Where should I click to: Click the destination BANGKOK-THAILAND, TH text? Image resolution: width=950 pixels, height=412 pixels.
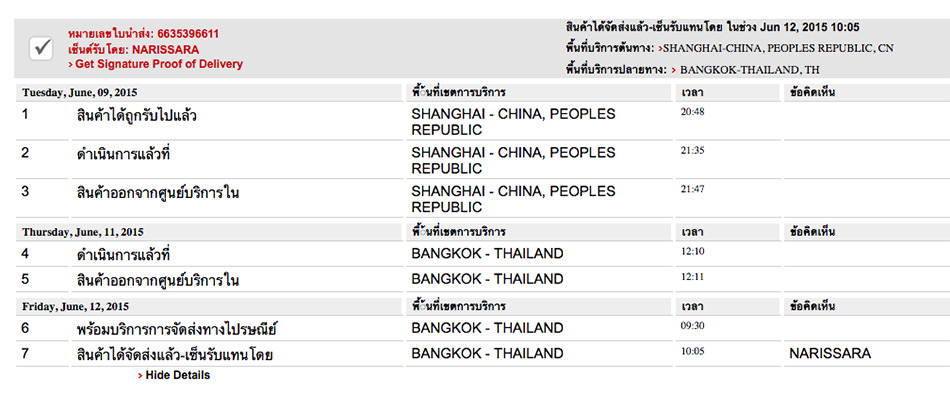click(760, 70)
